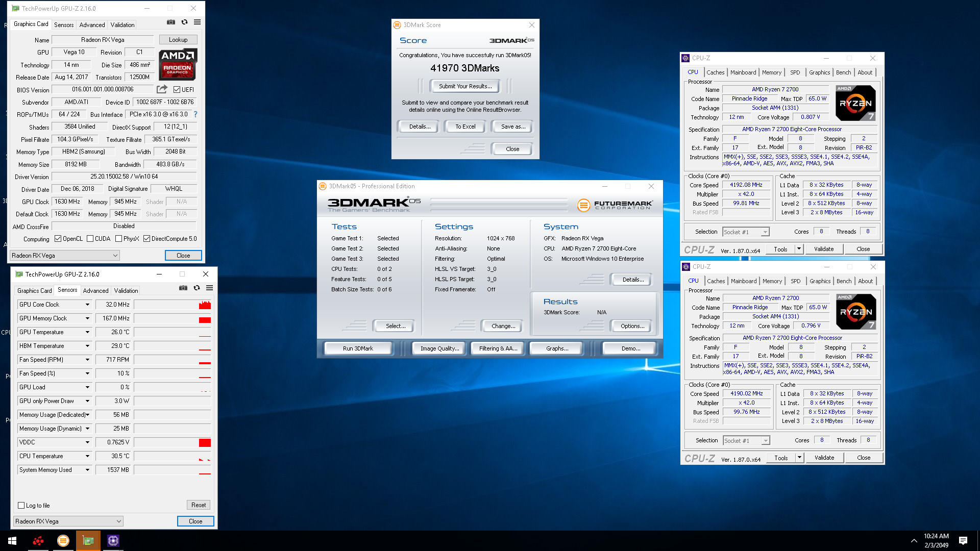The height and width of the screenshot is (551, 980).
Task: Expand the VDDC sensor dropdown
Action: (87, 442)
